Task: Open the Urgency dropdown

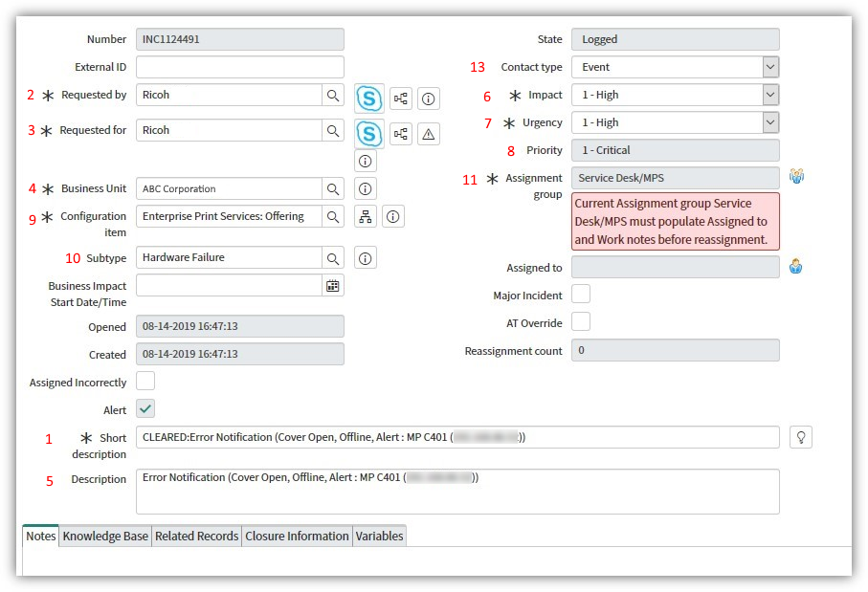Action: (771, 122)
